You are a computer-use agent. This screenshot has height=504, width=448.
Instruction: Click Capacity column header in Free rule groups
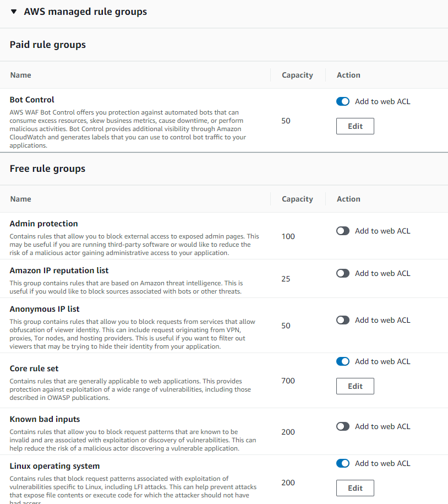tap(297, 199)
